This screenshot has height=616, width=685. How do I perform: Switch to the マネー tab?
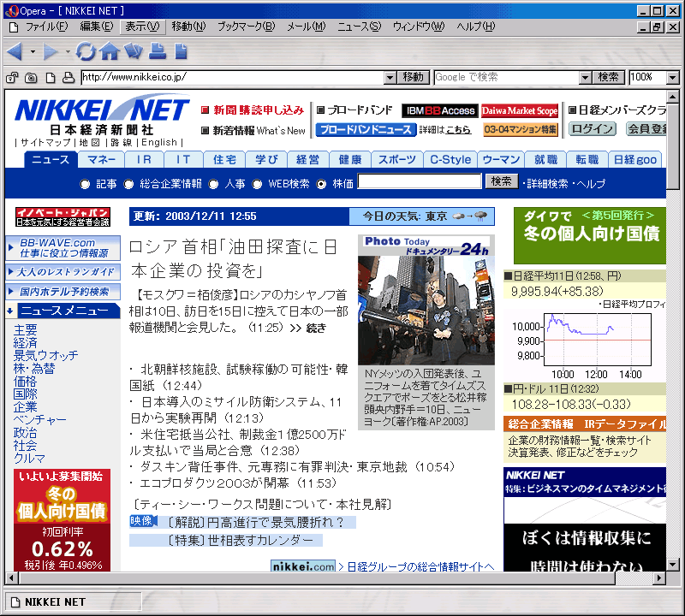click(101, 160)
